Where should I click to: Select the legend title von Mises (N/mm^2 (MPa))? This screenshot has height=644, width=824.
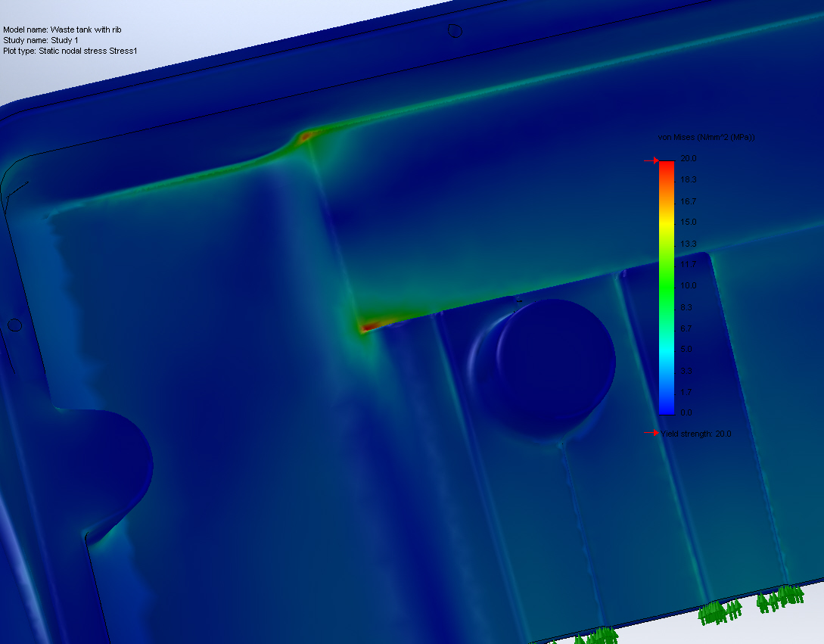pos(705,137)
